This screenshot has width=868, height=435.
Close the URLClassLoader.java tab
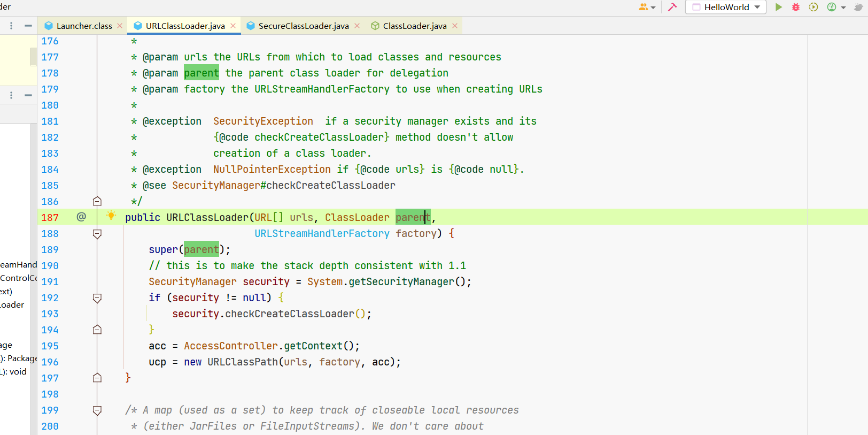pos(233,26)
